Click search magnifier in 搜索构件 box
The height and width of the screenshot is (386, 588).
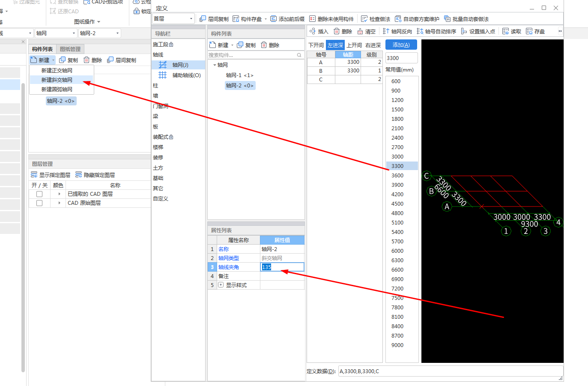[299, 55]
